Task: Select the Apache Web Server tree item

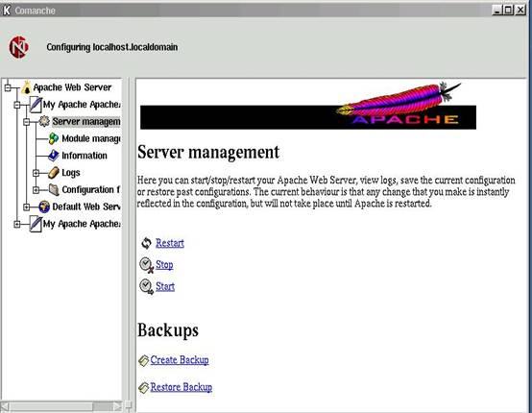Action: (72, 87)
